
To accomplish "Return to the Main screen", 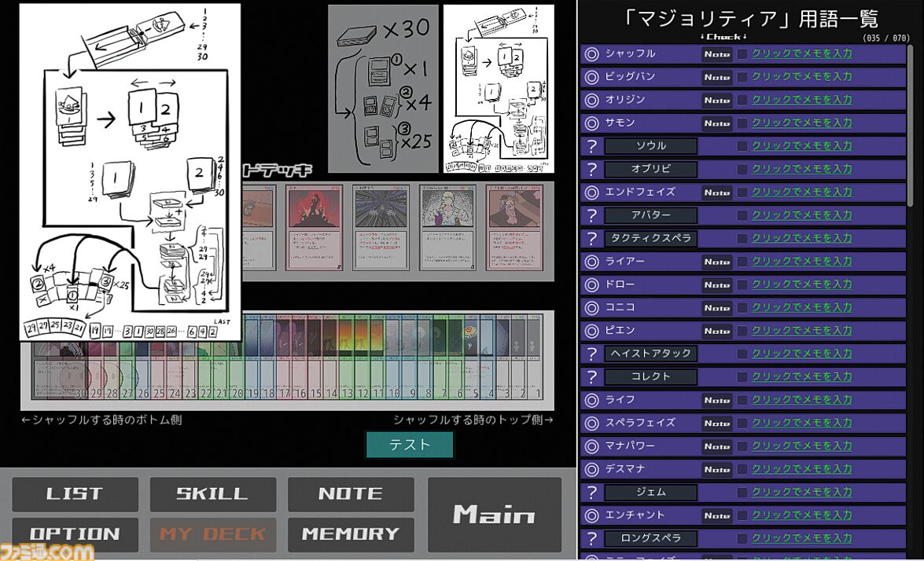I will tap(495, 515).
